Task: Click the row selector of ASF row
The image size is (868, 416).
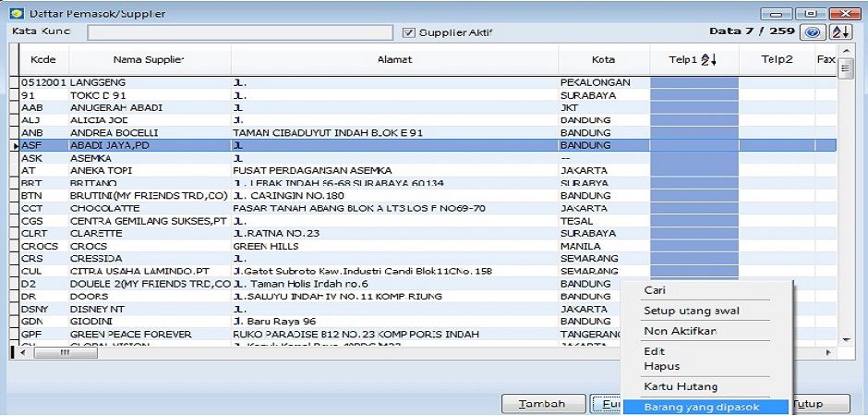Action: (15, 146)
